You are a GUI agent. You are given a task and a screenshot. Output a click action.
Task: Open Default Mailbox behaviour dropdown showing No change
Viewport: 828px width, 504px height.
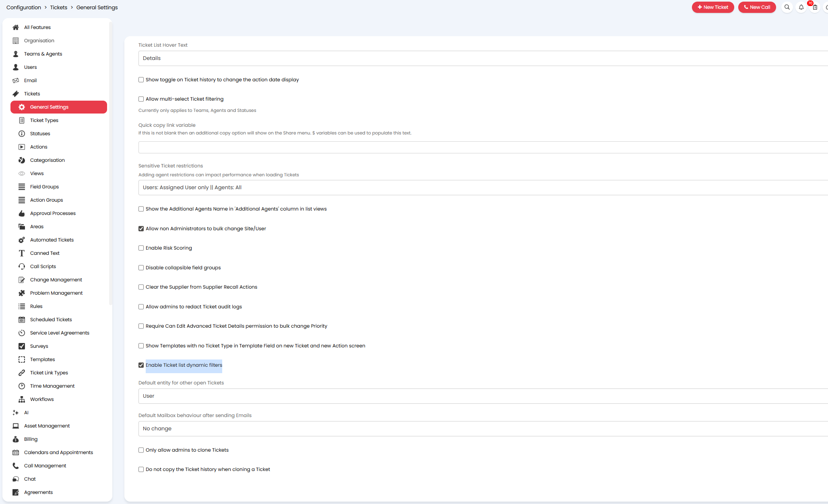[482, 429]
